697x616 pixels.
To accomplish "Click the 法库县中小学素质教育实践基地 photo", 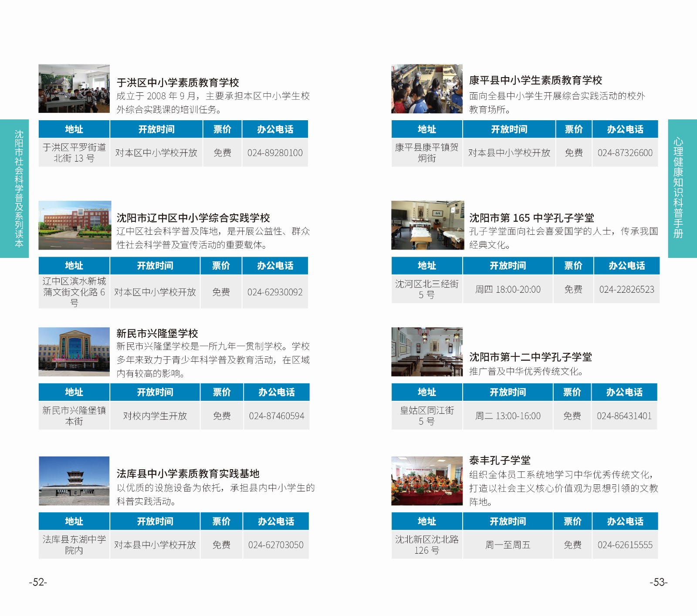I will tap(74, 481).
